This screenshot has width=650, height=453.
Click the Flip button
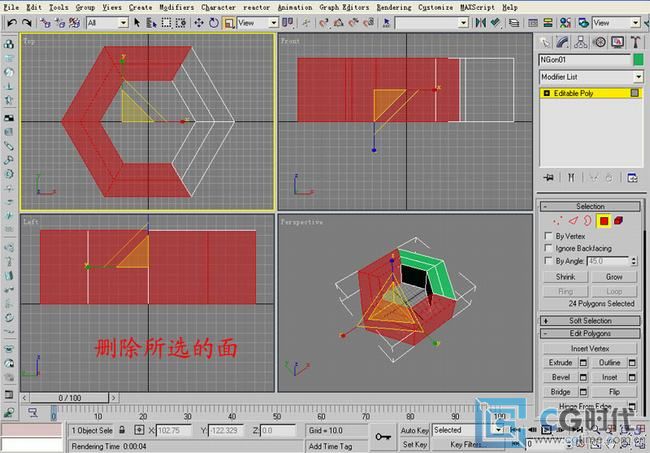[614, 392]
